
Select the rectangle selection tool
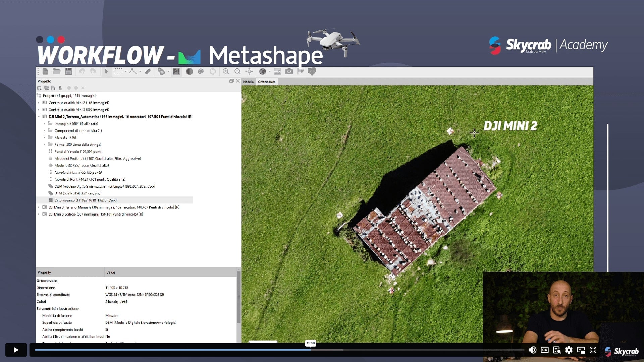pos(118,71)
